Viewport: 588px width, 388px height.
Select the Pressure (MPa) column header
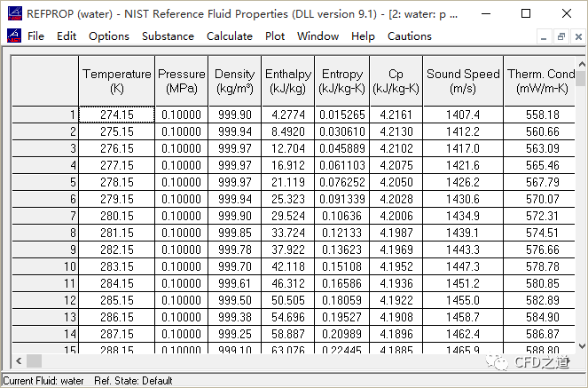pos(182,81)
